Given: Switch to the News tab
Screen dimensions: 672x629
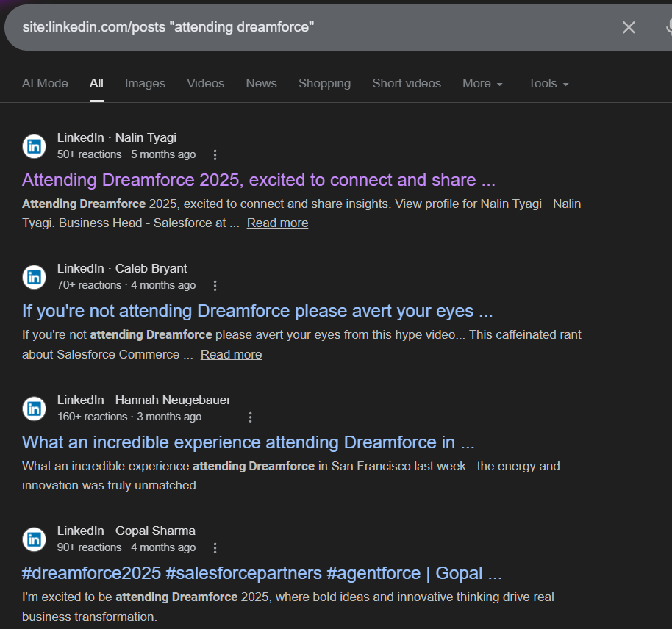Looking at the screenshot, I should pos(261,84).
